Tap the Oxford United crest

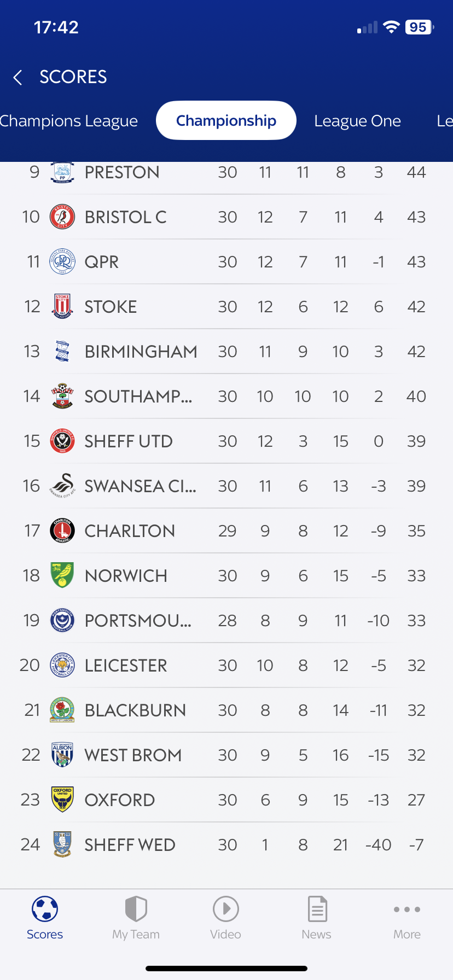tap(62, 800)
